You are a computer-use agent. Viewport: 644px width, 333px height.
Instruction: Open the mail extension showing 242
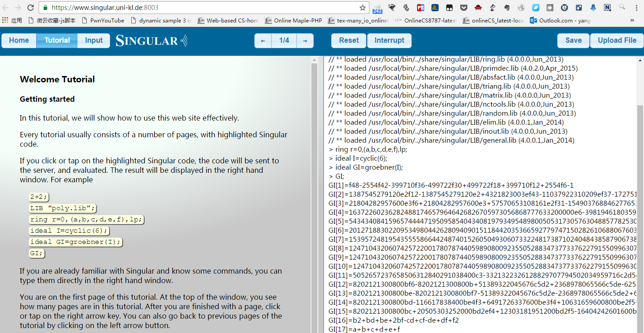(378, 8)
